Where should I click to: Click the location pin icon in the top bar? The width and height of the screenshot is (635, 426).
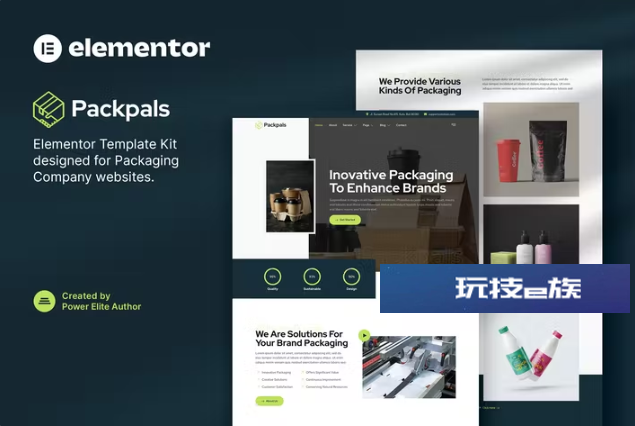[x=367, y=114]
